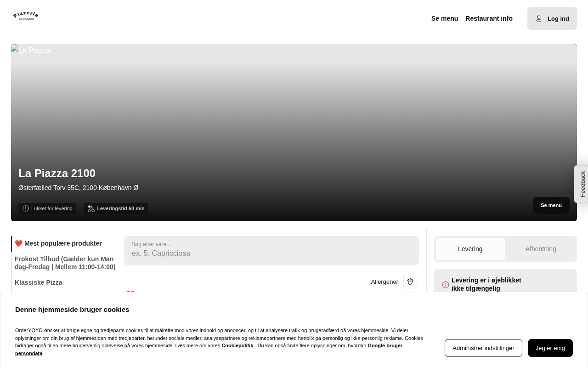Click the black Se menu banner button
This screenshot has height=368, width=588.
click(551, 205)
